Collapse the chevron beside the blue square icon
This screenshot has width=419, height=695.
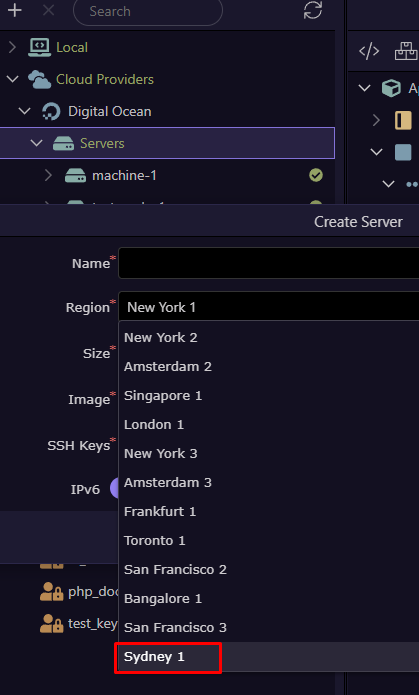(x=376, y=152)
